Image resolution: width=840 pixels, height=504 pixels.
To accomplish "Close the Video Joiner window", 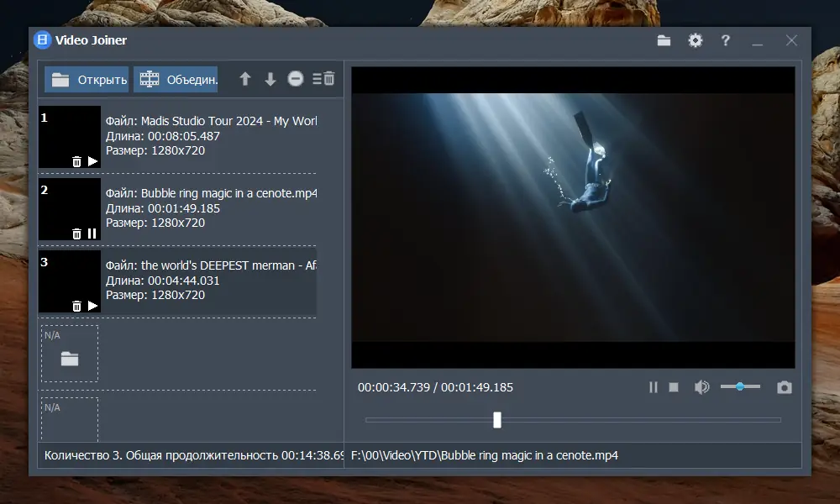I will [791, 40].
